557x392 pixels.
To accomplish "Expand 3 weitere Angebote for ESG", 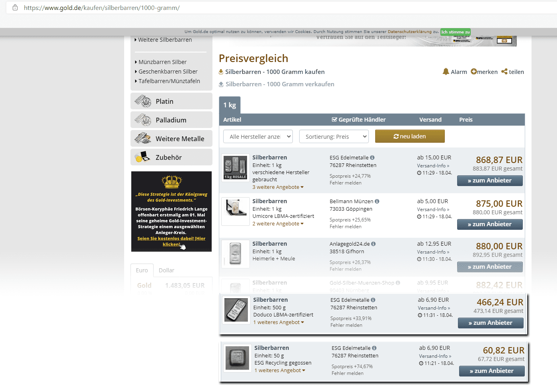I will pos(278,187).
